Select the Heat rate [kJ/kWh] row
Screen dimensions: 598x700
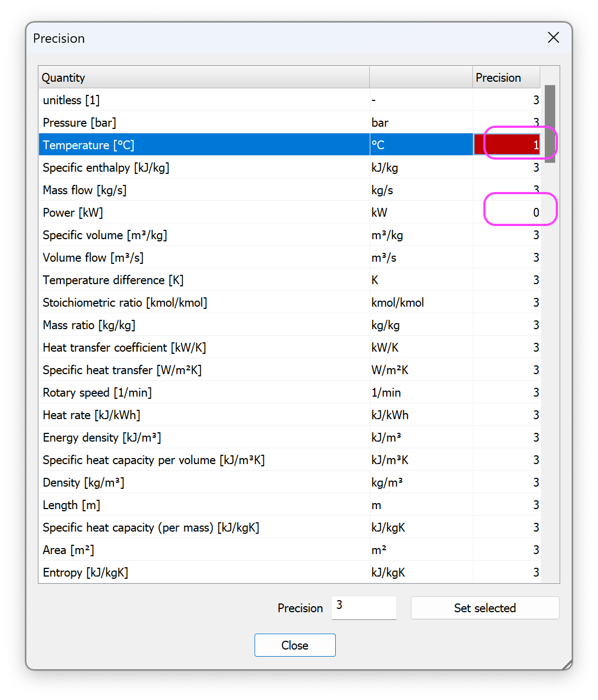point(290,415)
